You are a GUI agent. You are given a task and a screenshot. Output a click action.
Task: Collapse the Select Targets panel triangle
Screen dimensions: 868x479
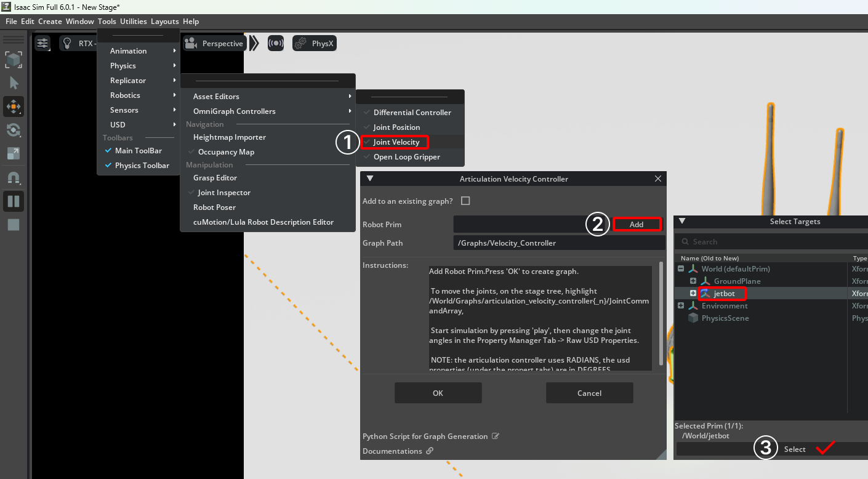pos(682,221)
